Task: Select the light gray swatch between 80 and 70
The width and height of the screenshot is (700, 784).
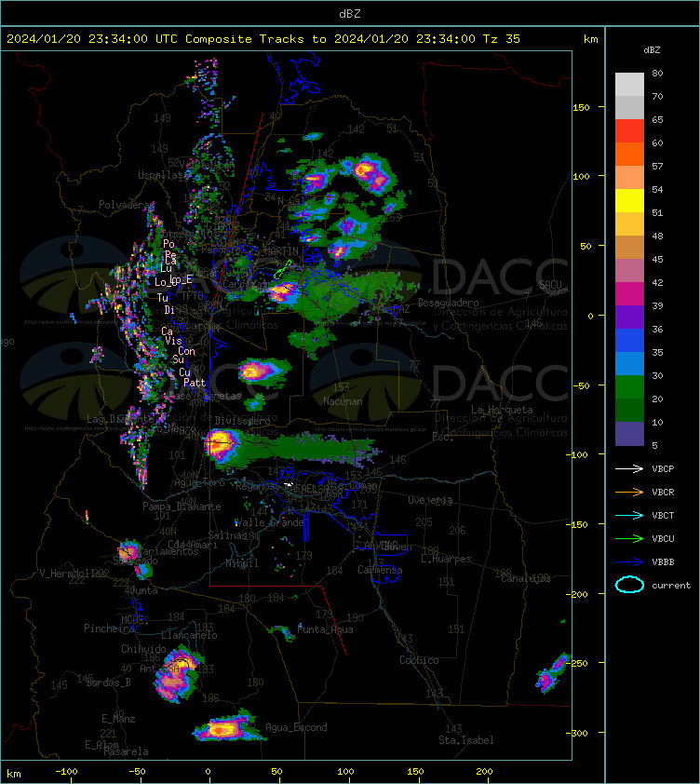Action: [x=629, y=84]
